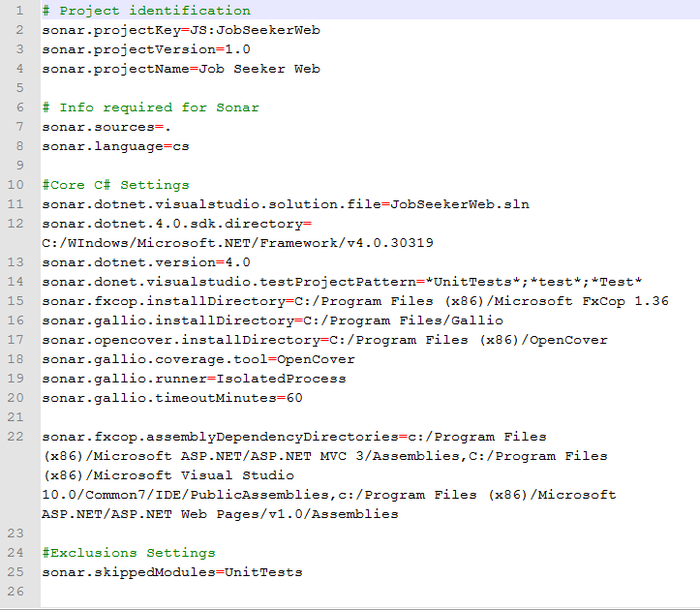The width and height of the screenshot is (700, 610).
Task: Click wrapped text 'ASP.NET MVC 3/Assemblies'
Action: pos(355,456)
